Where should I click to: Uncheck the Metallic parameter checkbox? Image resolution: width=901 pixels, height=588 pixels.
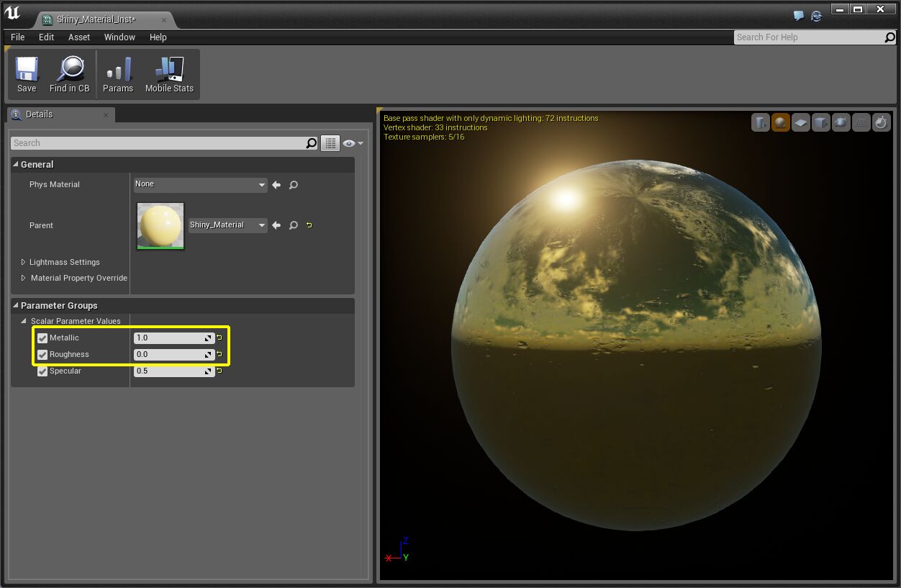[x=42, y=338]
